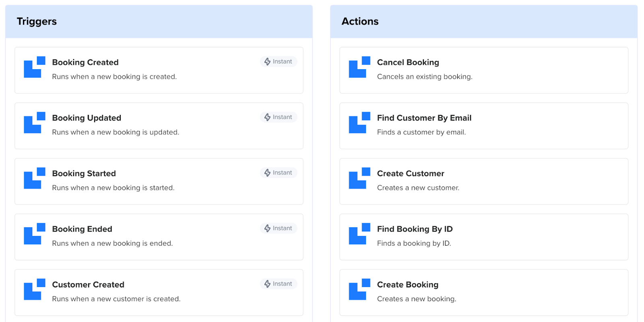Image resolution: width=644 pixels, height=322 pixels.
Task: Open the Booking Updated trigger title
Action: [x=87, y=118]
